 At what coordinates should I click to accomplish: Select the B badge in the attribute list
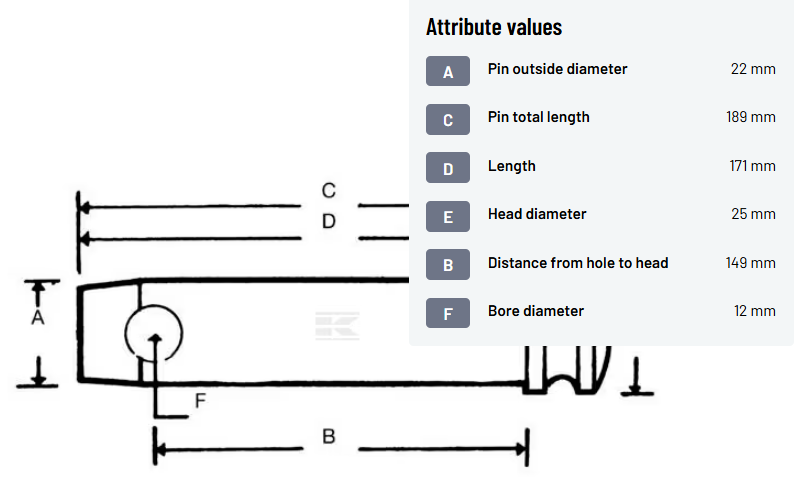[x=448, y=265]
